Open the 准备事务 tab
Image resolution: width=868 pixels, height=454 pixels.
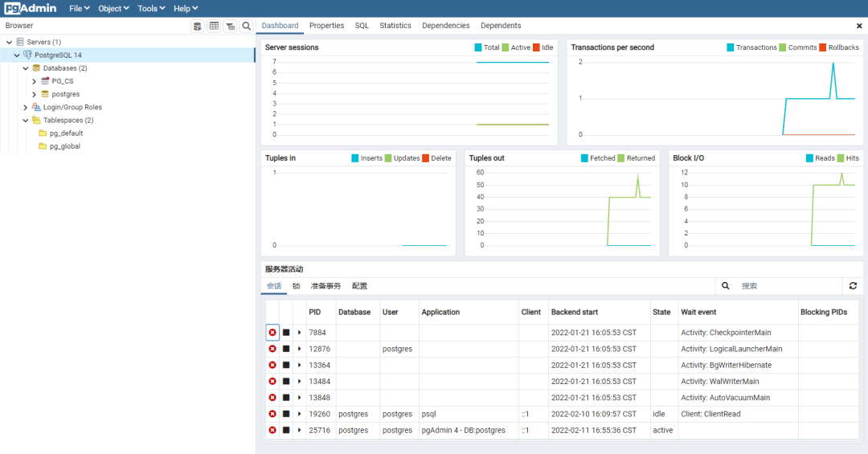(x=325, y=286)
